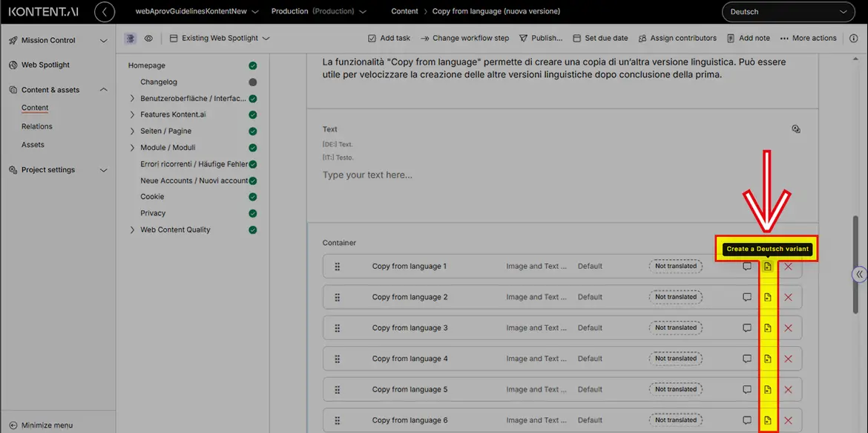
Task: Grab the drag handle of Copy from language 4
Action: click(x=337, y=359)
